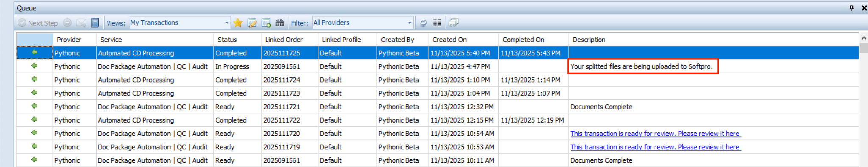Sort by the Linked Order column header

pos(289,40)
